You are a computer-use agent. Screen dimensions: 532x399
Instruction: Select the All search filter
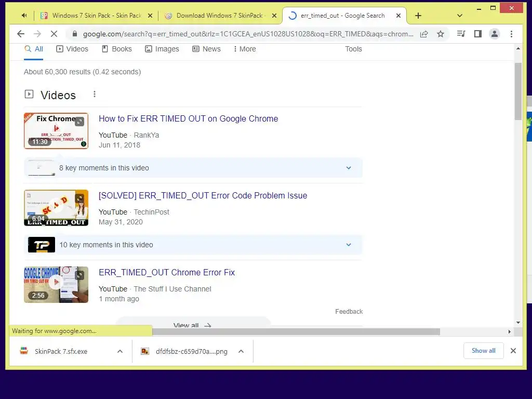coord(34,49)
